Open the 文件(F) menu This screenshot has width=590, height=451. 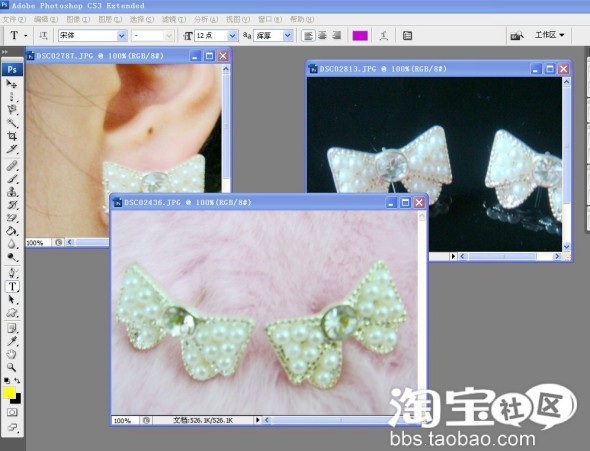coord(14,19)
